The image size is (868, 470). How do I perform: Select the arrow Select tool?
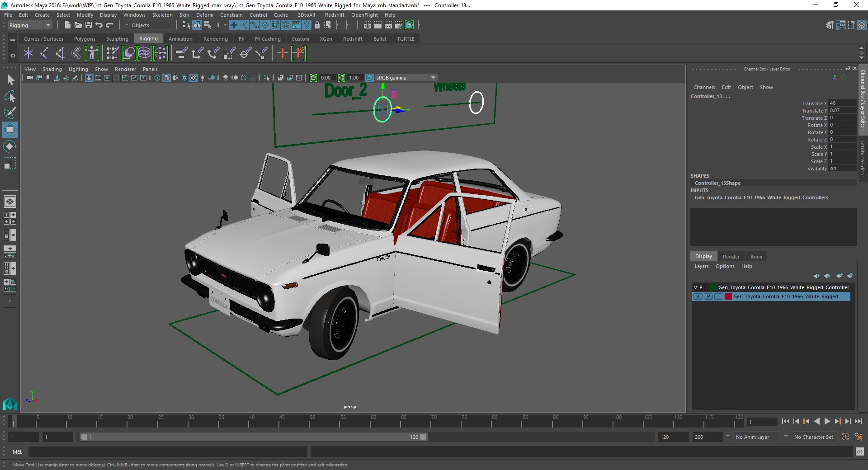(10, 80)
